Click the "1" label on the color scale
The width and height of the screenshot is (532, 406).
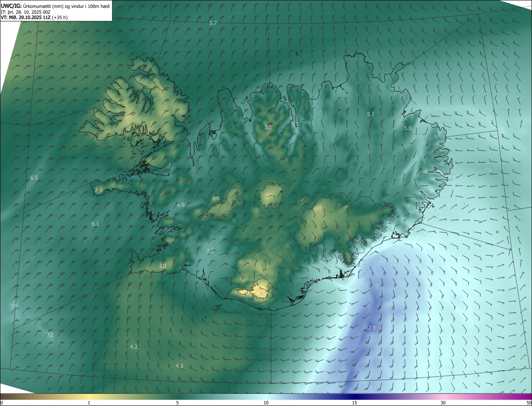[x=89, y=403]
